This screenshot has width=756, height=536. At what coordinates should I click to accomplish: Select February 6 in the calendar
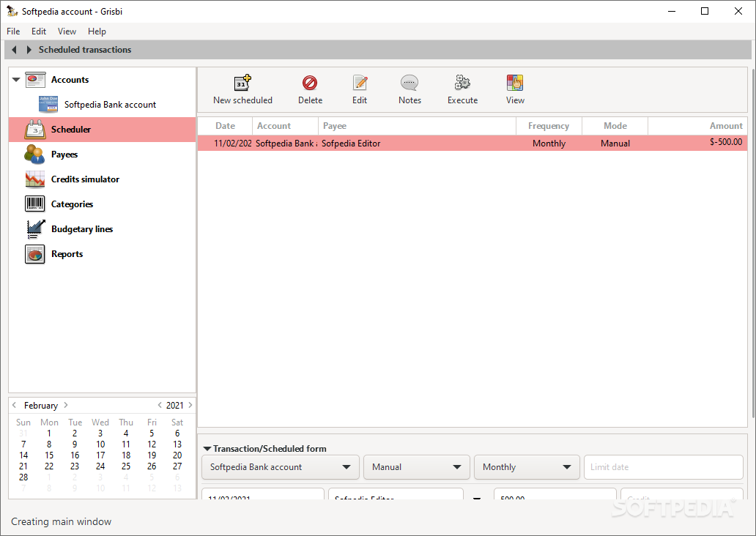click(177, 433)
